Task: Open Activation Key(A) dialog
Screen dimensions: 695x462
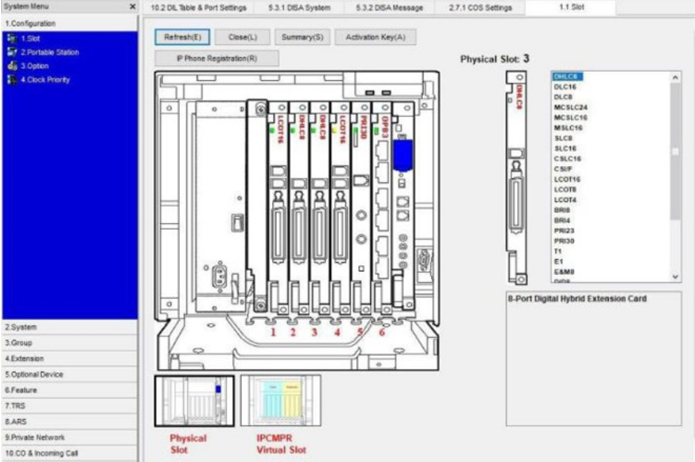Action: pos(375,37)
